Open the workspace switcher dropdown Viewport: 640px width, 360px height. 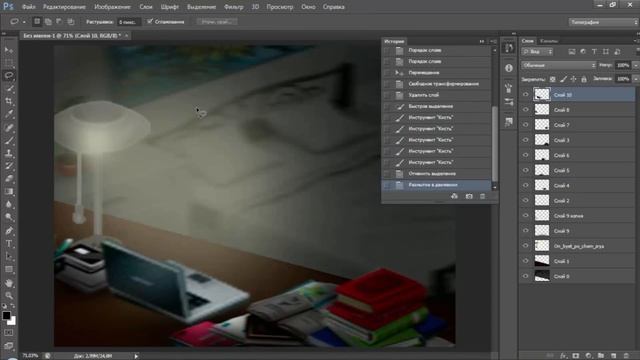click(603, 22)
